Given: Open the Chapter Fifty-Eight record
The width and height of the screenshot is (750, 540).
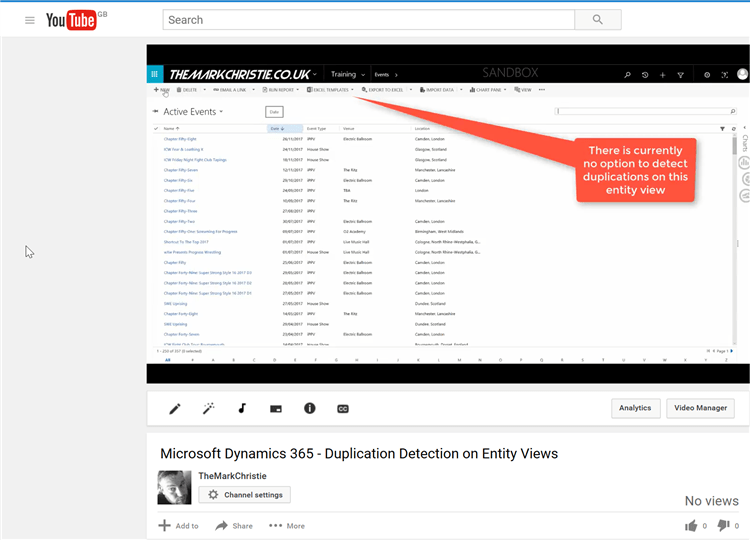Looking at the screenshot, I should [x=180, y=139].
